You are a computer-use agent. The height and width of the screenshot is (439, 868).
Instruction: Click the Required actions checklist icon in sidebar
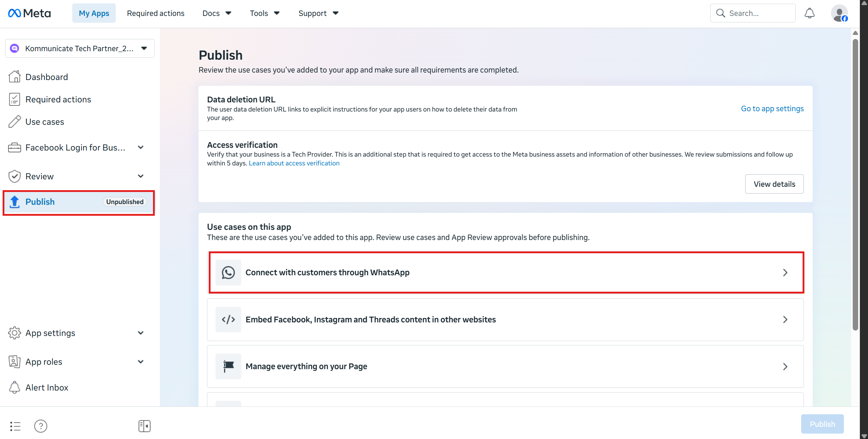click(x=14, y=99)
